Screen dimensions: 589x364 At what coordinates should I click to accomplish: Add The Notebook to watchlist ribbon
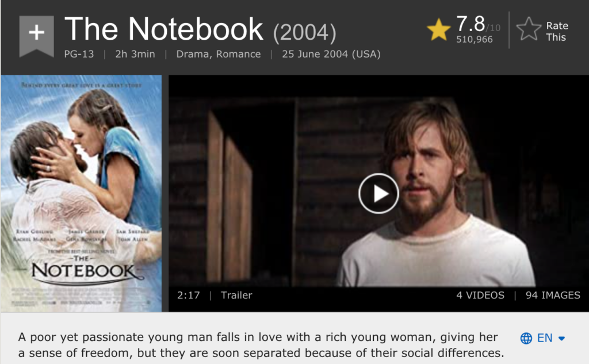36,36
